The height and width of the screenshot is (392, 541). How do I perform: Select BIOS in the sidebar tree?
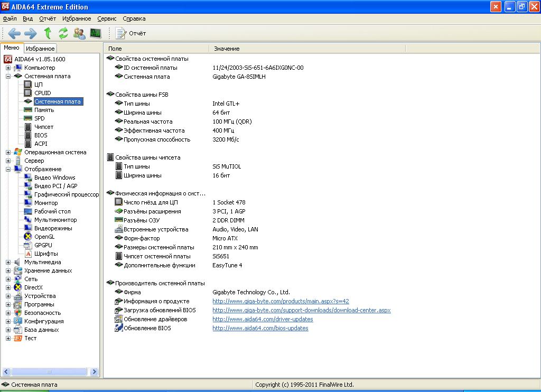pyautogui.click(x=41, y=135)
